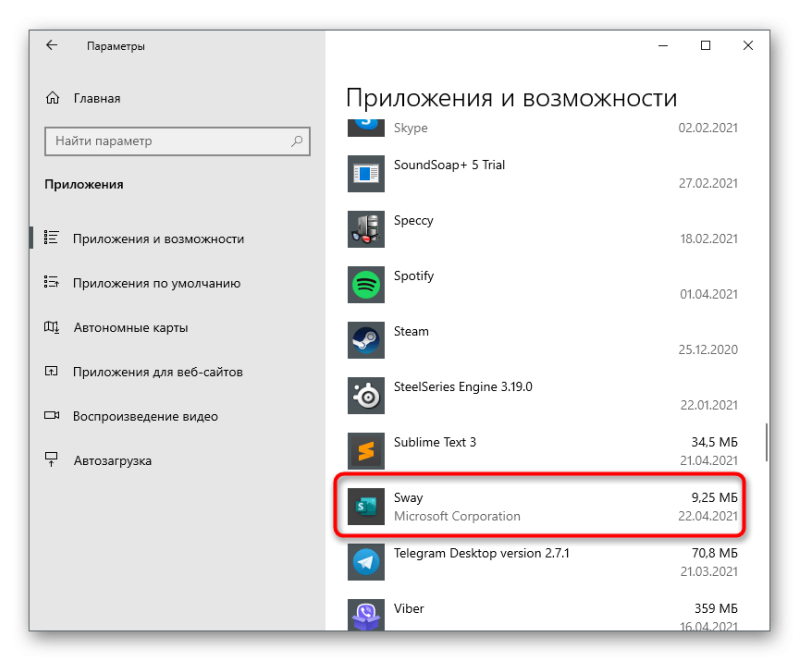Click the date 18.02.2021 on Speccy
This screenshot has height=661, width=800.
709,239
